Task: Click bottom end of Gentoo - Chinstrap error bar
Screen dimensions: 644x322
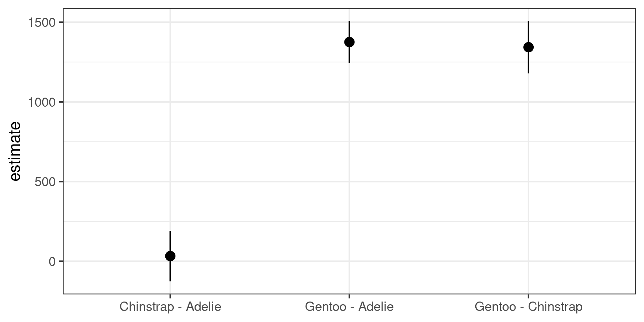Action: tap(528, 73)
